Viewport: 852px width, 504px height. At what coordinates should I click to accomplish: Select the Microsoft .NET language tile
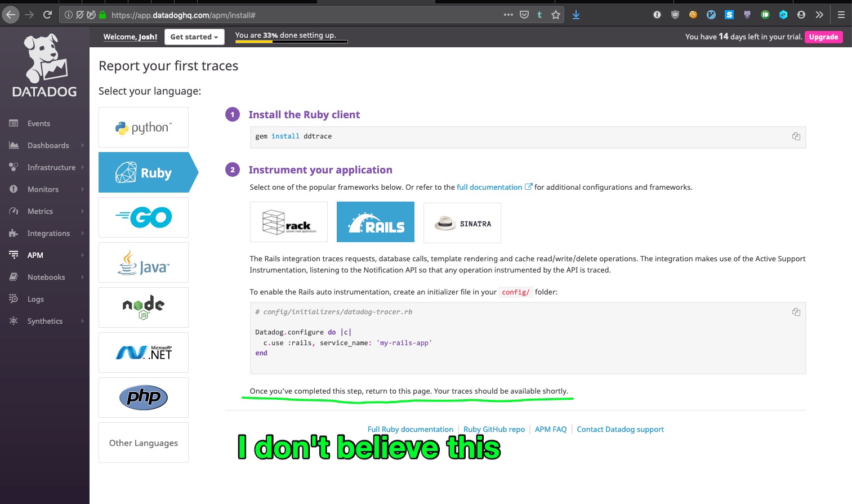144,353
